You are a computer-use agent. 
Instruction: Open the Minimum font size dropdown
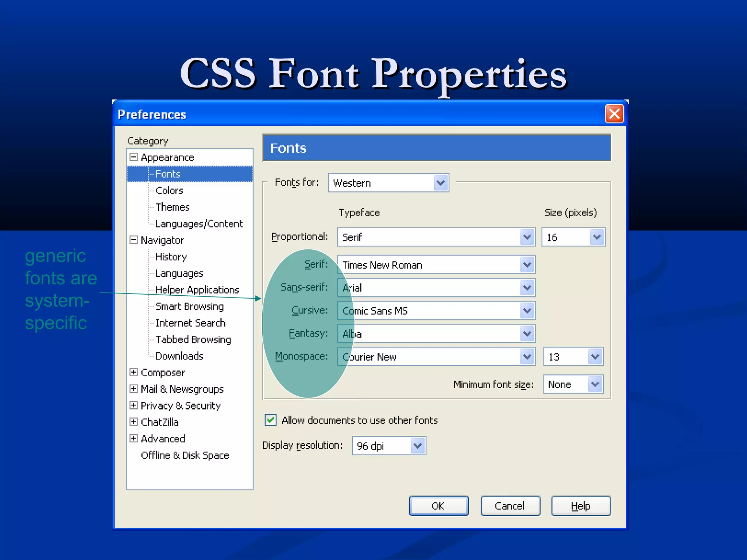[x=595, y=384]
